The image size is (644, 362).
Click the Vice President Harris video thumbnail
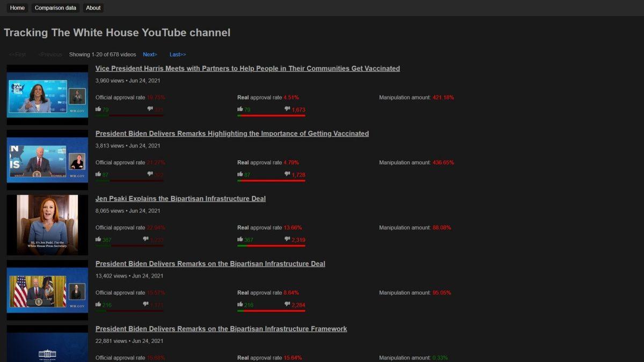[x=47, y=94]
